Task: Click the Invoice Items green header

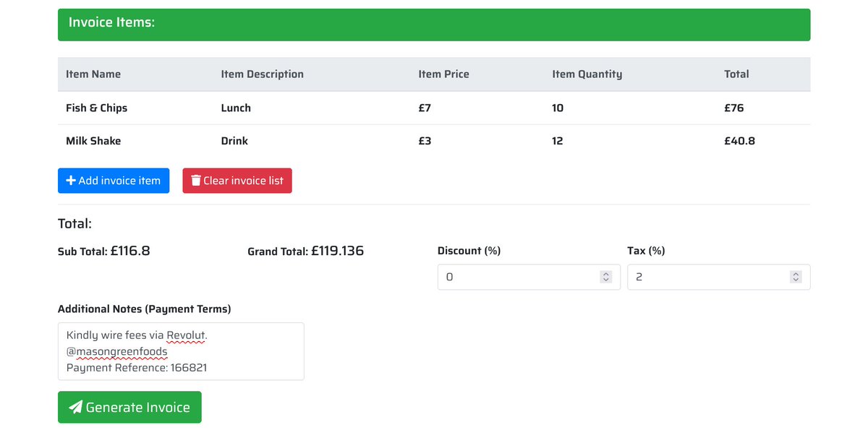Action: click(434, 25)
